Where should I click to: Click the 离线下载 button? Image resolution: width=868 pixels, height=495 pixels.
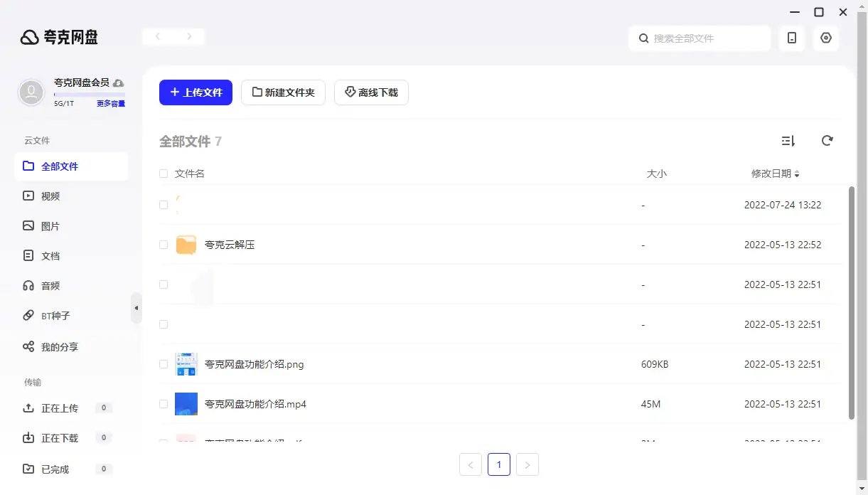[371, 92]
